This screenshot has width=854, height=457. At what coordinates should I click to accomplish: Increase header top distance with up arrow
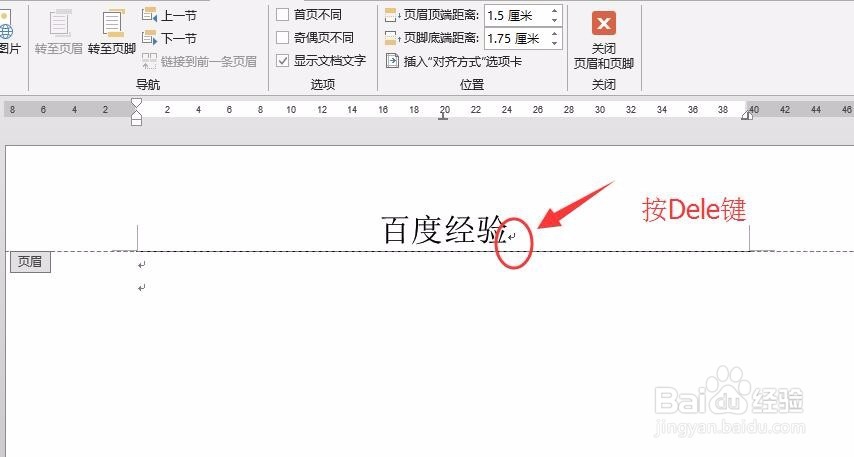[x=554, y=10]
